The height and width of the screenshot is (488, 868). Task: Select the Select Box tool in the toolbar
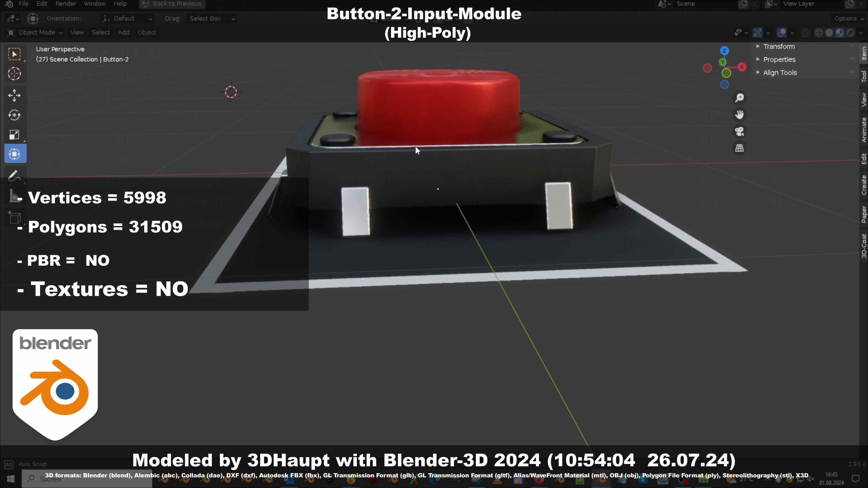click(x=14, y=54)
